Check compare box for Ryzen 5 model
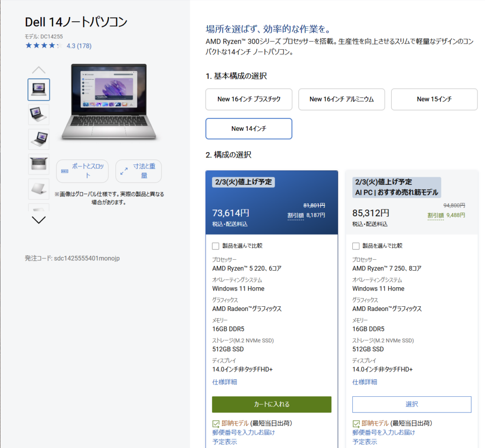485x448 pixels. click(216, 246)
